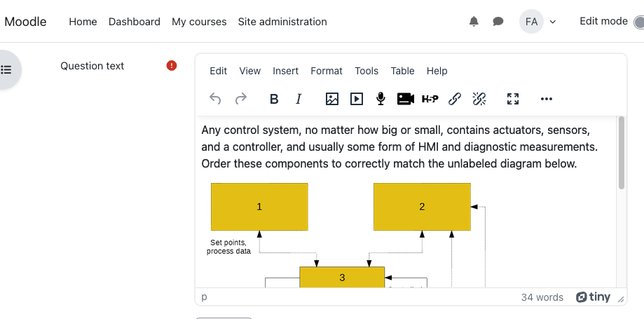Open the editor Format menu

(327, 71)
